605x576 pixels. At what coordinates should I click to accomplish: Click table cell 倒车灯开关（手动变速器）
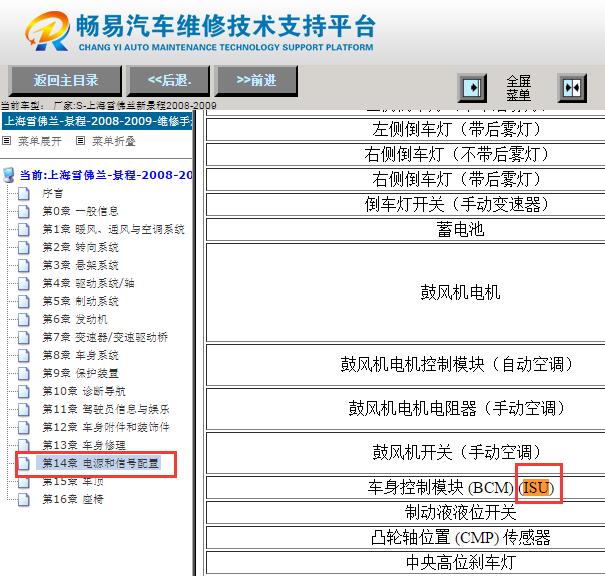pyautogui.click(x=406, y=204)
